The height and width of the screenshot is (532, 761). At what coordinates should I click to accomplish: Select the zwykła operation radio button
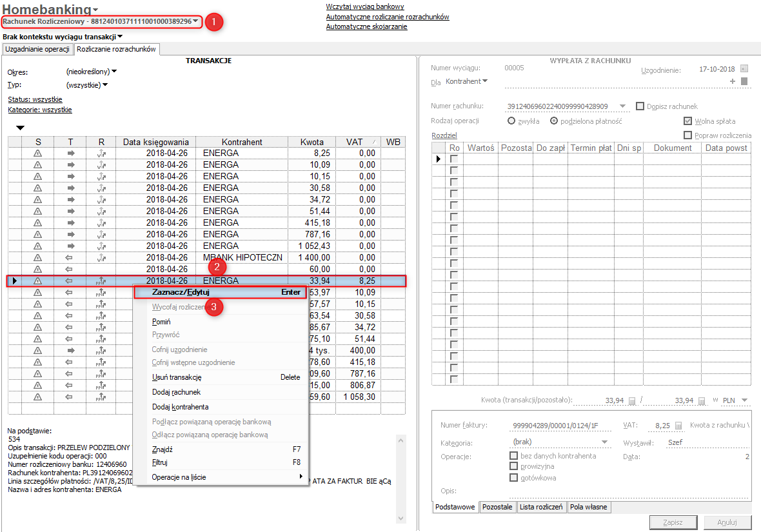[511, 121]
